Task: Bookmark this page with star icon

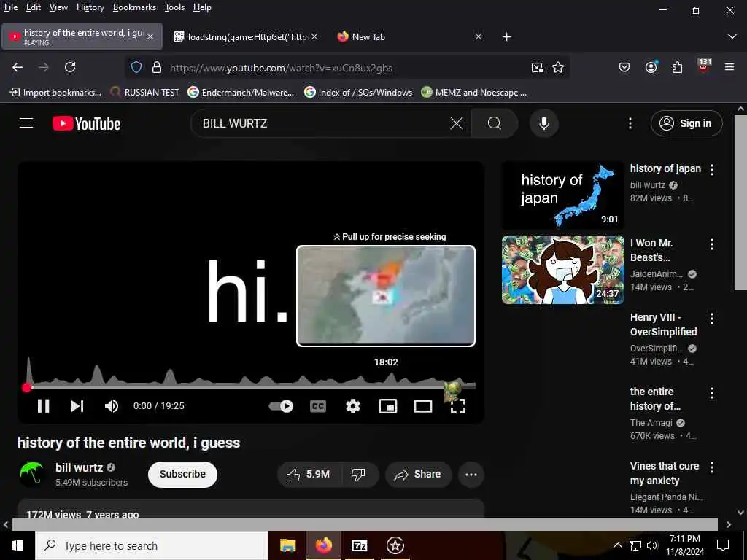Action: tap(558, 68)
